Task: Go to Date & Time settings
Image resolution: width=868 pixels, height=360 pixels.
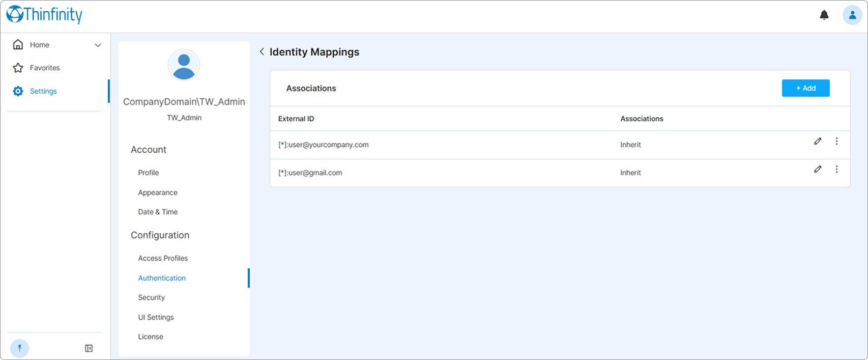Action: click(158, 212)
